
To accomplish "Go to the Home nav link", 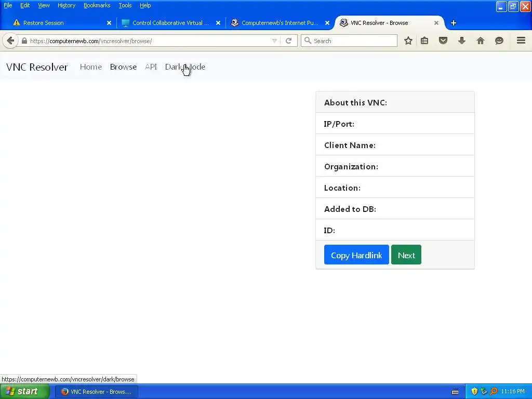I will click(91, 67).
